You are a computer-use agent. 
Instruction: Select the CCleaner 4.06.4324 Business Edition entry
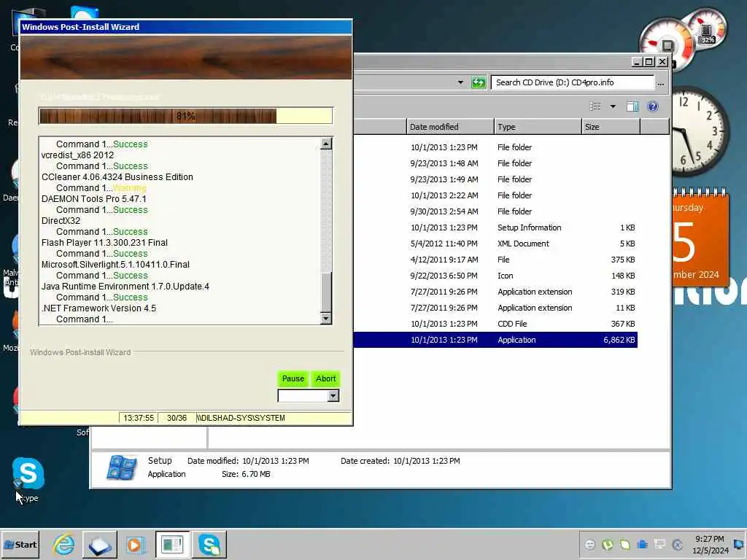click(117, 176)
